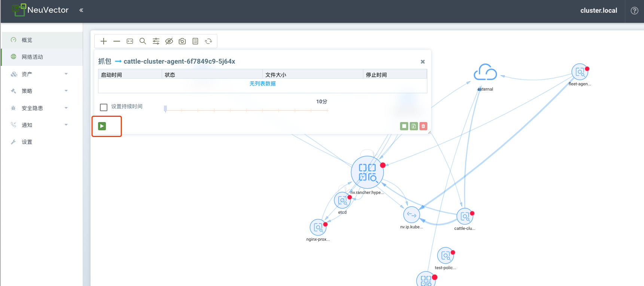Refresh the network graph

pos(208,41)
